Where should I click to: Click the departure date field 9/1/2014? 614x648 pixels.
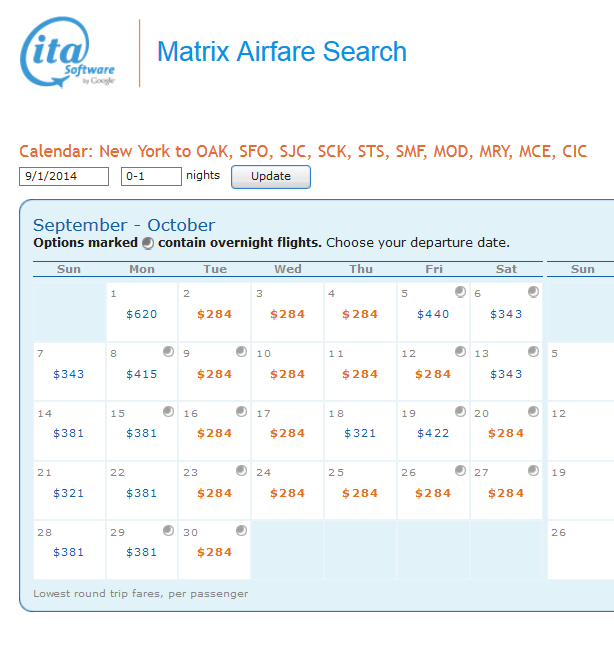(x=64, y=177)
